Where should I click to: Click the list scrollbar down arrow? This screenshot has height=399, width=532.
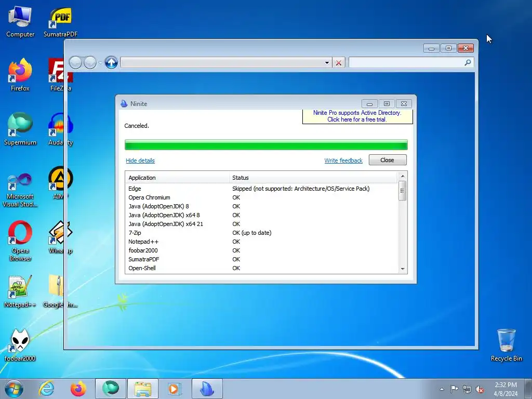pyautogui.click(x=403, y=269)
